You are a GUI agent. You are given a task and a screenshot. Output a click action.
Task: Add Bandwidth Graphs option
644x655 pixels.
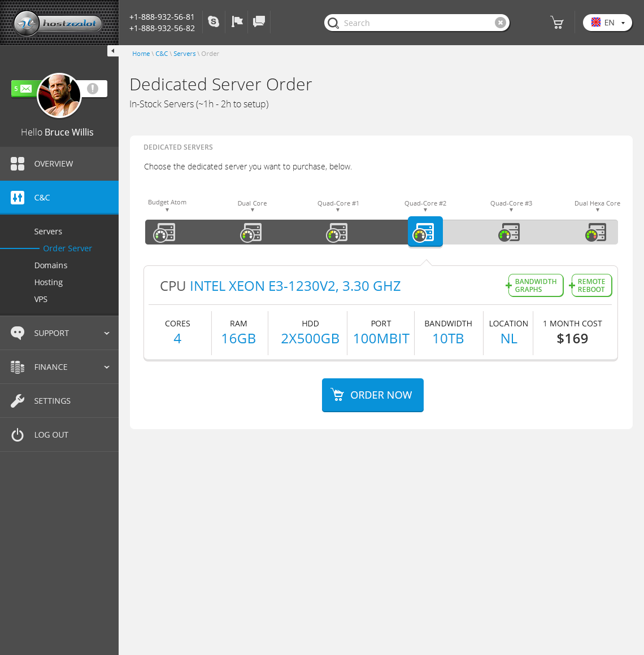click(536, 286)
